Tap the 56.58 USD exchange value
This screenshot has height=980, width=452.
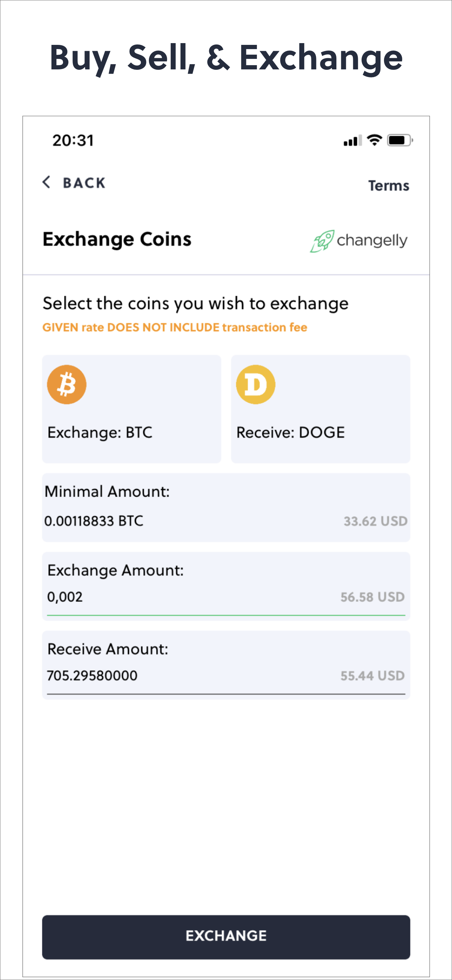pyautogui.click(x=372, y=597)
